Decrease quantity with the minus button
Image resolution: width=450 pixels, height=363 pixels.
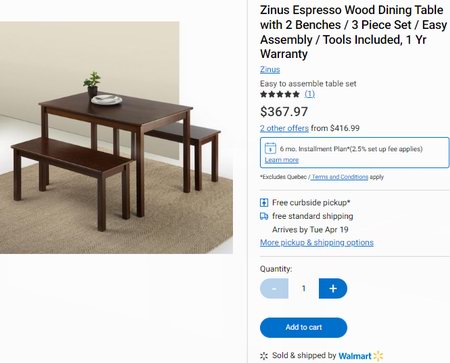coord(274,288)
